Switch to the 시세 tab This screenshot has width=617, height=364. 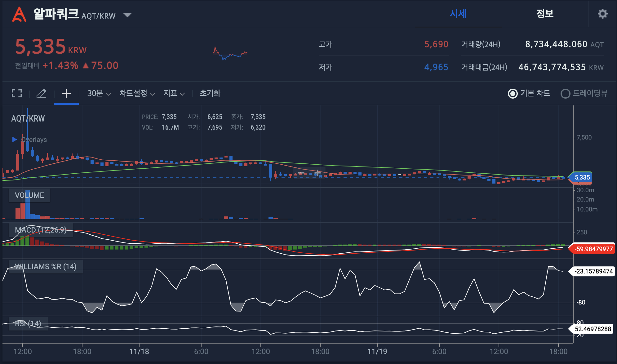pos(458,14)
